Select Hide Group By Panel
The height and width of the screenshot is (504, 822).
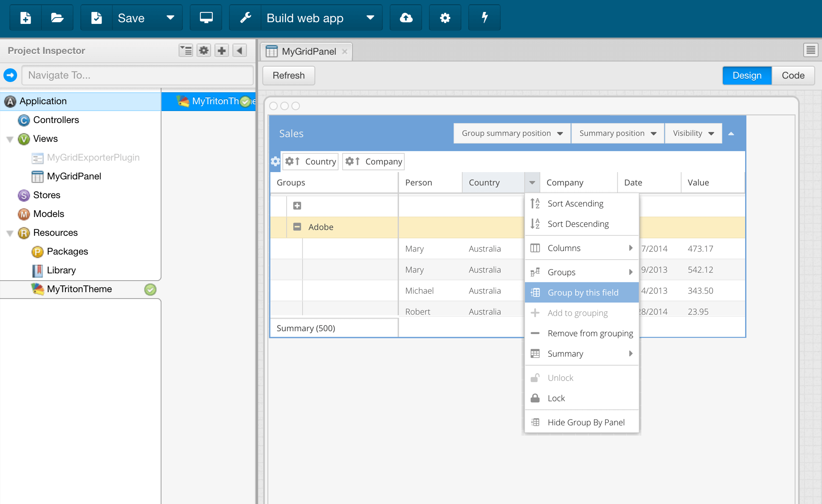(x=581, y=422)
